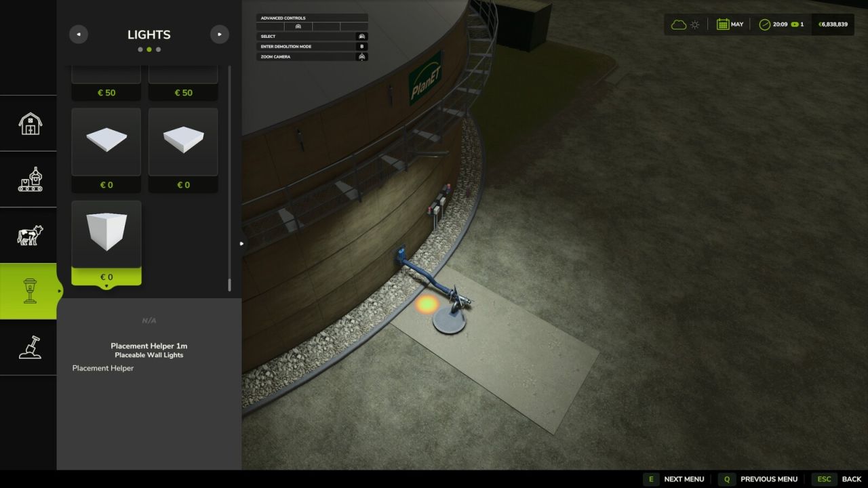Click the calendar icon beside MAY
The height and width of the screenshot is (488, 868).
[x=723, y=24]
